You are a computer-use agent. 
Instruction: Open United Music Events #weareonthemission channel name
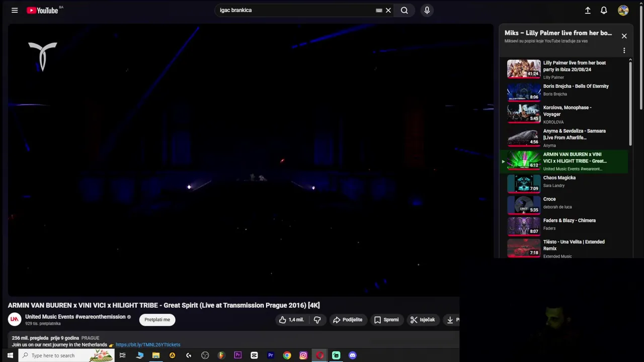click(x=75, y=317)
